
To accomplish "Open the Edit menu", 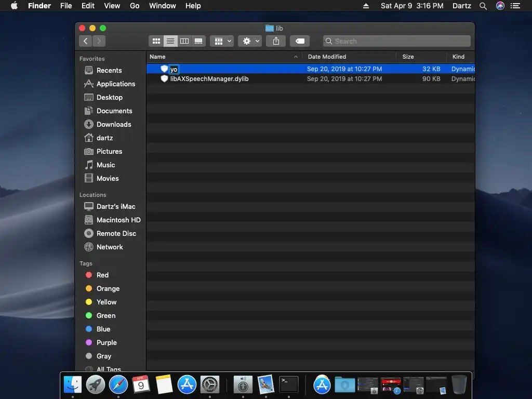I will click(88, 6).
